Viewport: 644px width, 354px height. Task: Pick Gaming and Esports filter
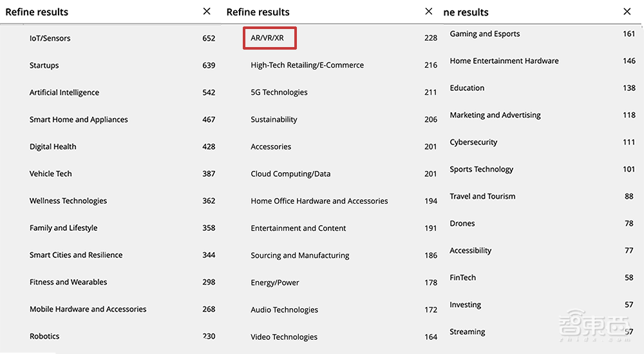(485, 34)
